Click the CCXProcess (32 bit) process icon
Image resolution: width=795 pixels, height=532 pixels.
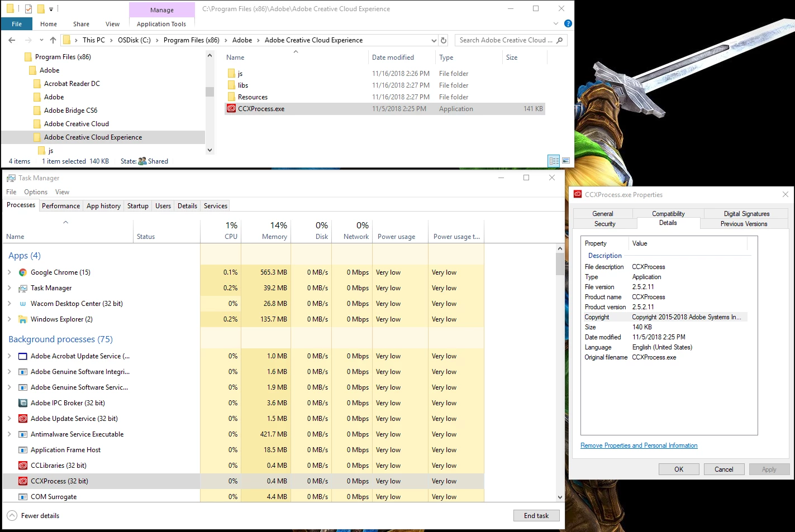[x=23, y=481]
